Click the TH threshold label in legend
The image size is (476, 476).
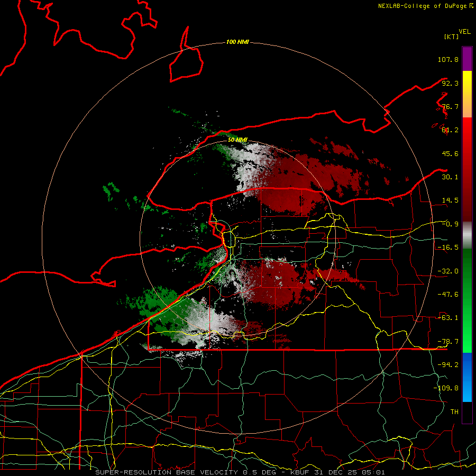pyautogui.click(x=454, y=412)
